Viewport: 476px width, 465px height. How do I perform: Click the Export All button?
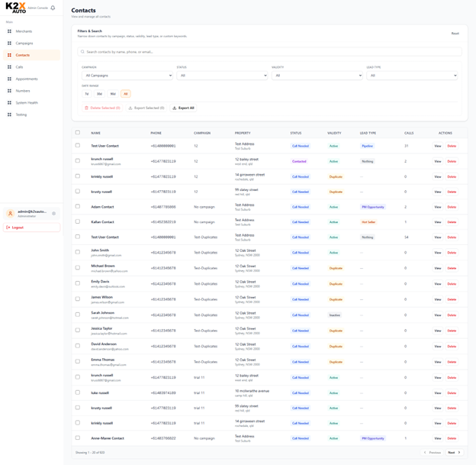click(x=183, y=108)
